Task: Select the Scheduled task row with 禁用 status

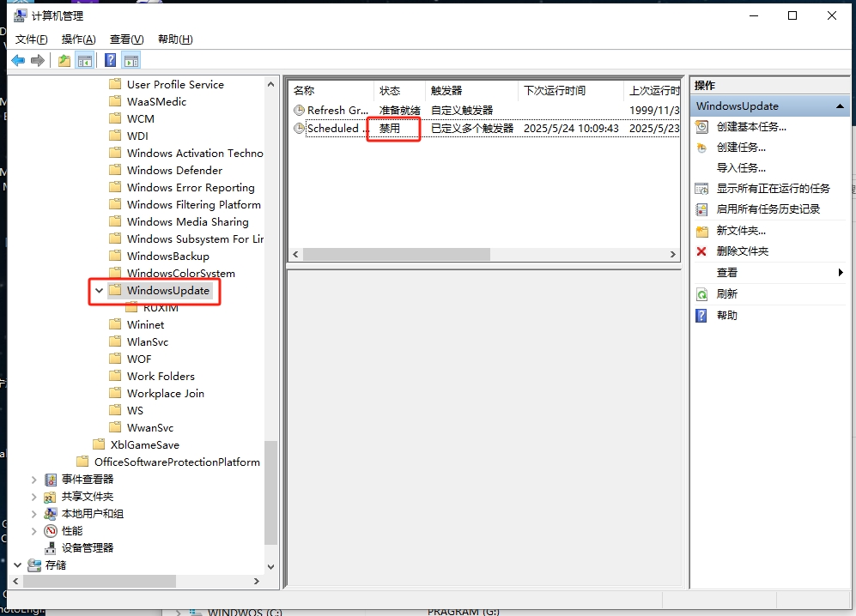Action: pos(333,129)
